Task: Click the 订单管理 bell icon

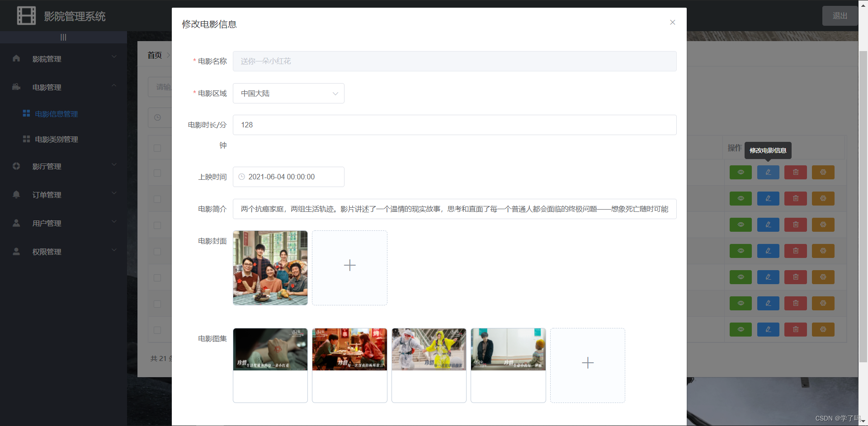Action: 16,194
